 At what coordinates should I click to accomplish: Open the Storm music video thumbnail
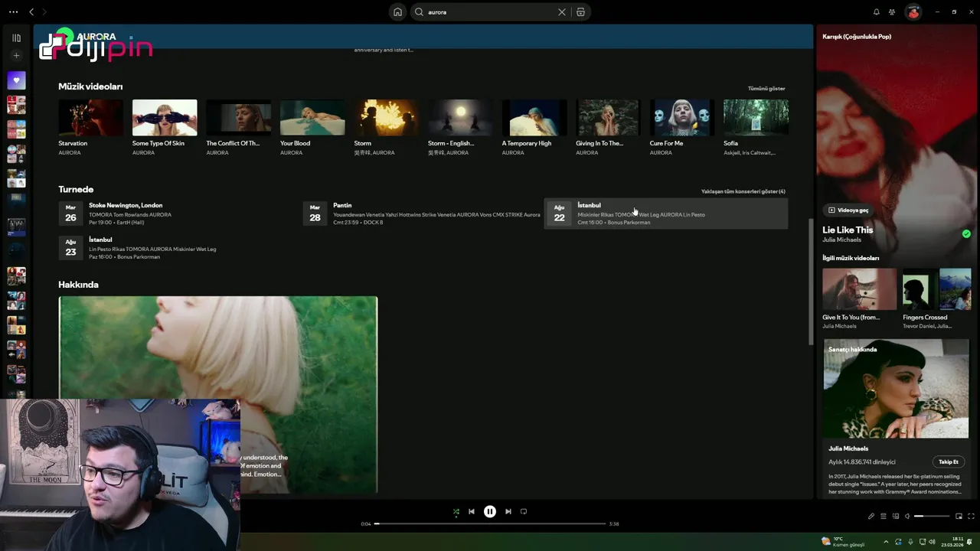[x=386, y=117]
